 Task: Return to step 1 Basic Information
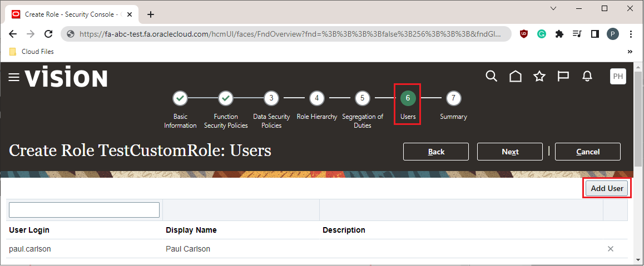point(180,98)
